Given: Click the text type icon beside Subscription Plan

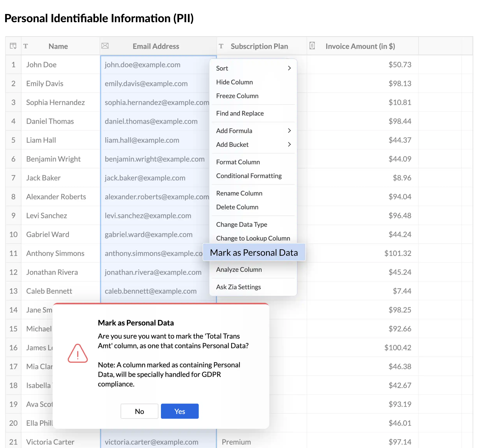Looking at the screenshot, I should point(221,46).
